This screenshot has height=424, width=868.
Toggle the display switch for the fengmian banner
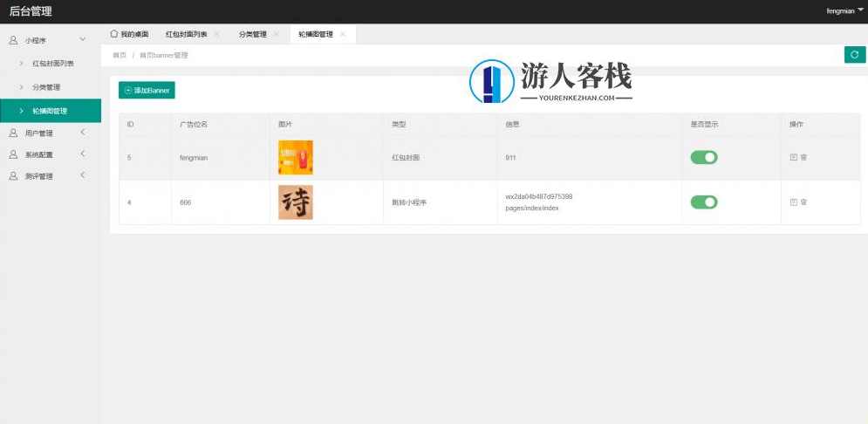click(704, 157)
